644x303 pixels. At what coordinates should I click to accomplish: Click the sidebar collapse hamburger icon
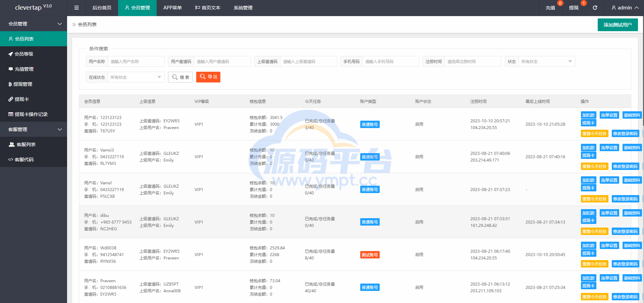click(76, 8)
